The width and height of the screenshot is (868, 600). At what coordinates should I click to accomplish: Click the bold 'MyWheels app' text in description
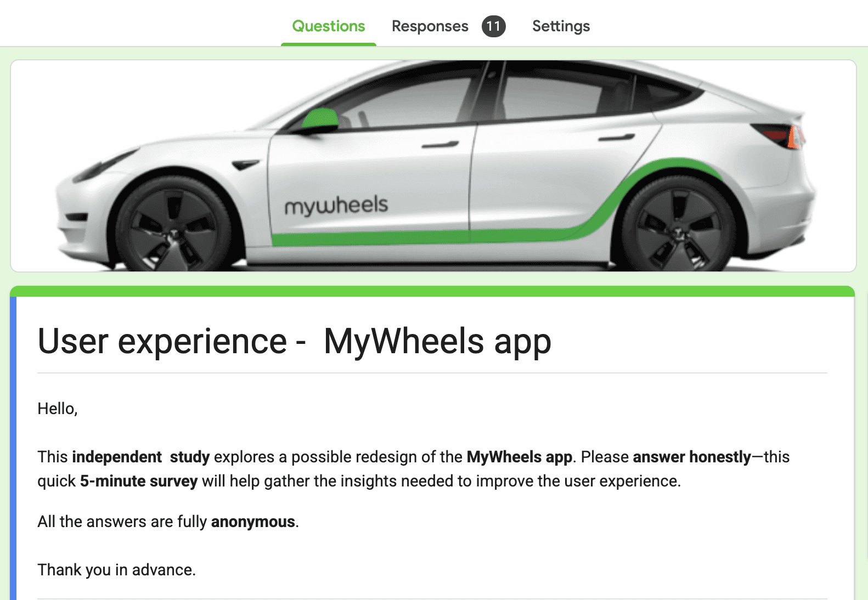pos(520,457)
